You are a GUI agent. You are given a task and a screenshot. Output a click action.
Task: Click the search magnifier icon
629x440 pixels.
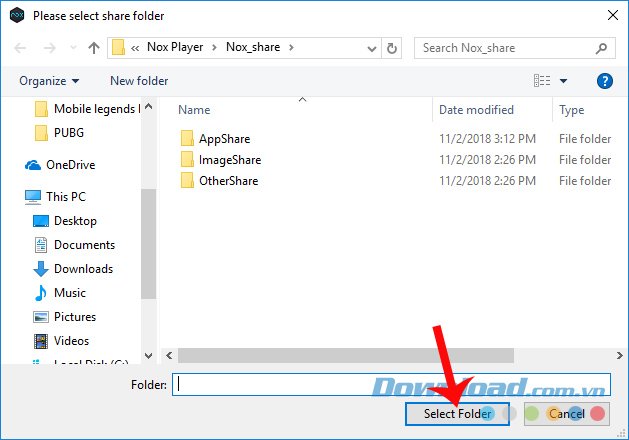click(x=601, y=49)
